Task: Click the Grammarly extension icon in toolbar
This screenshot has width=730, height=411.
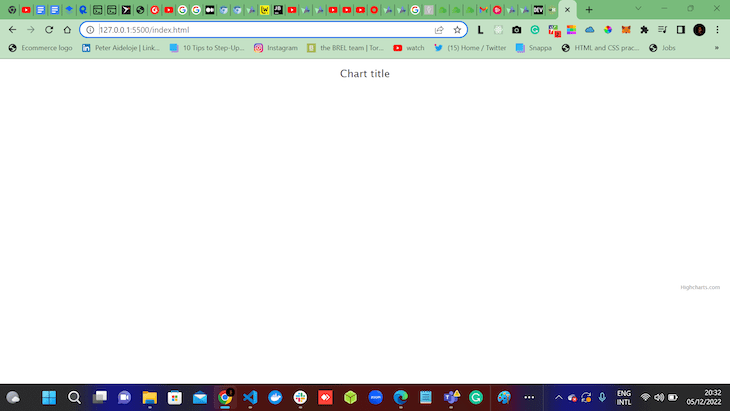Action: (535, 30)
